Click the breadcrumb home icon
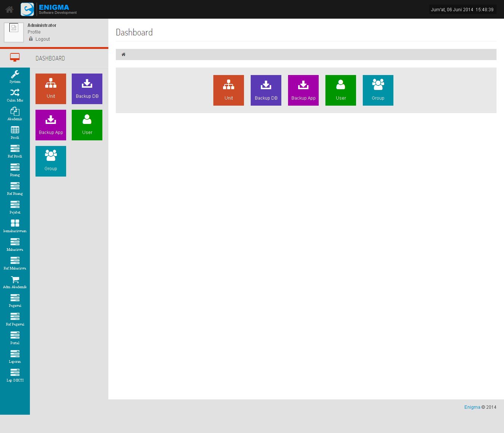The height and width of the screenshot is (433, 504). [123, 54]
